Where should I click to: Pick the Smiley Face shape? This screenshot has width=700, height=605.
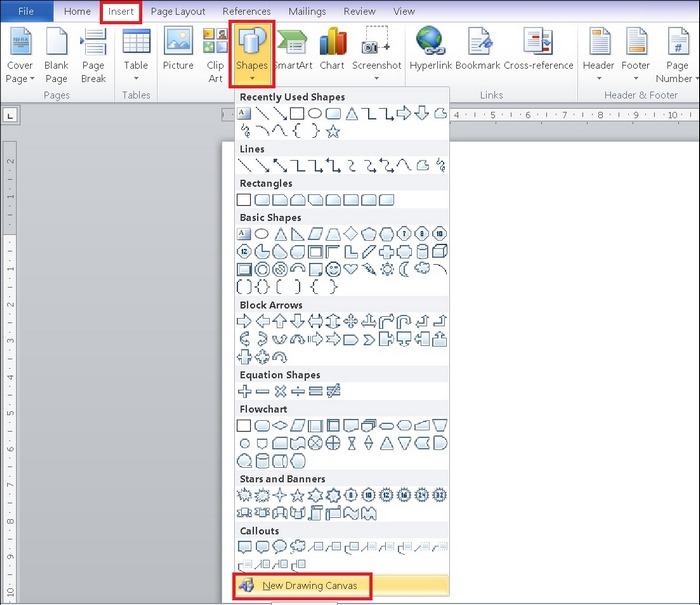coord(333,269)
